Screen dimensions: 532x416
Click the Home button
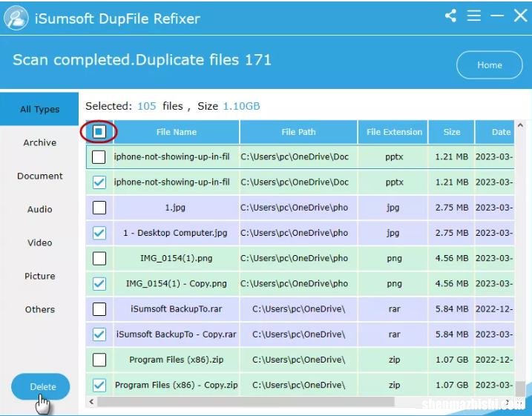[x=490, y=65]
